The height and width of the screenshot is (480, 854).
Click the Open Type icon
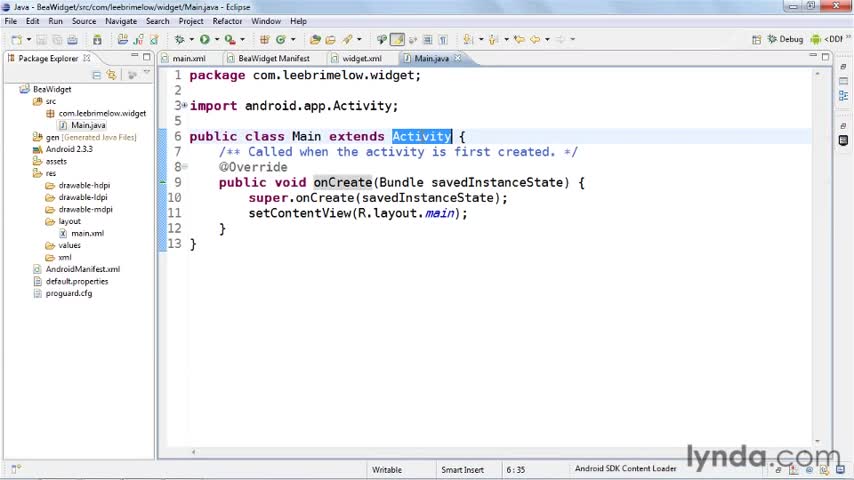pos(315,40)
